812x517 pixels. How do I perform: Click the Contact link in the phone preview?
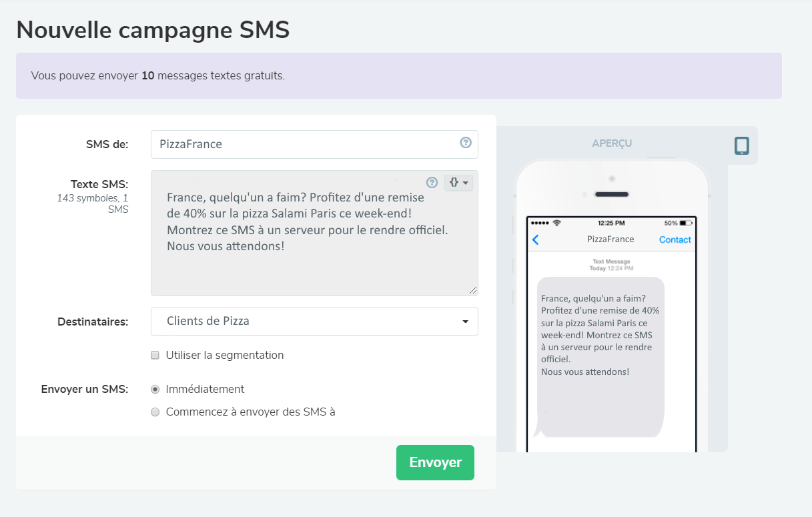675,239
